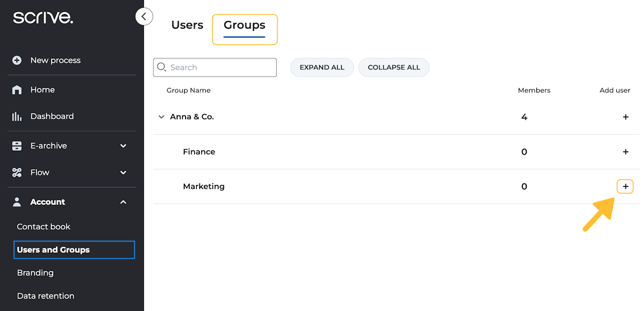Expand the E-archive menu chevron
Image resolution: width=644 pixels, height=311 pixels.
(123, 146)
